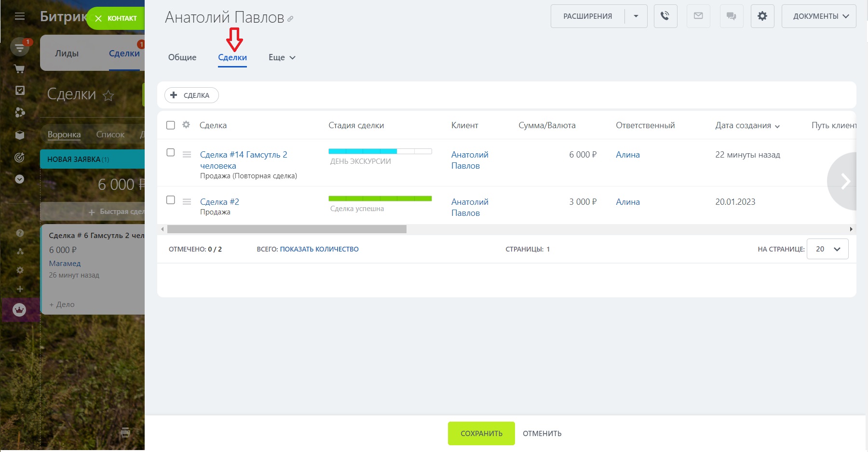Change the per-page count dropdown

[827, 249]
